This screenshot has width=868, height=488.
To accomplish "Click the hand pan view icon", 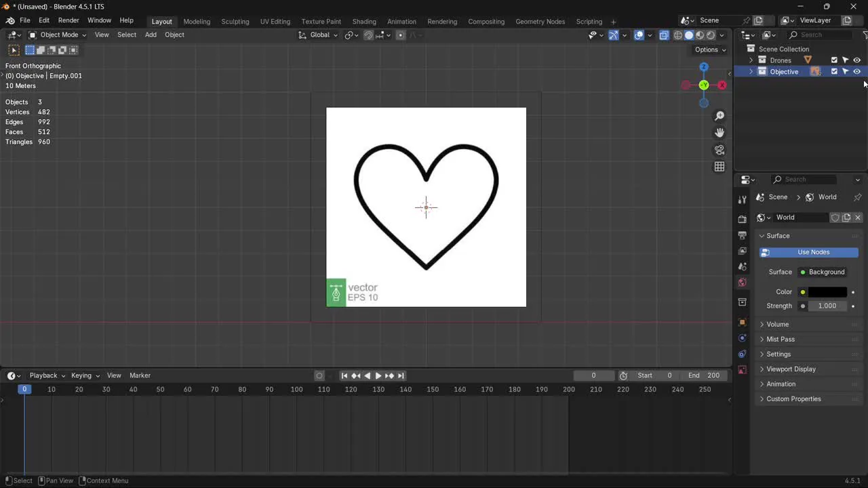I will 719,133.
